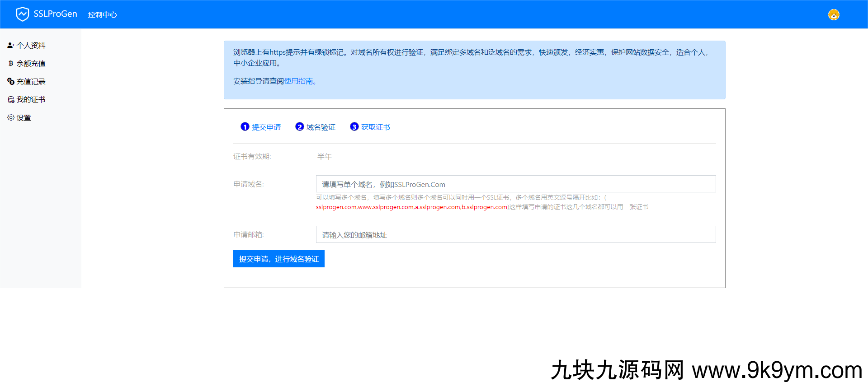Open the 使用指南 link
The image size is (868, 387).
point(299,81)
